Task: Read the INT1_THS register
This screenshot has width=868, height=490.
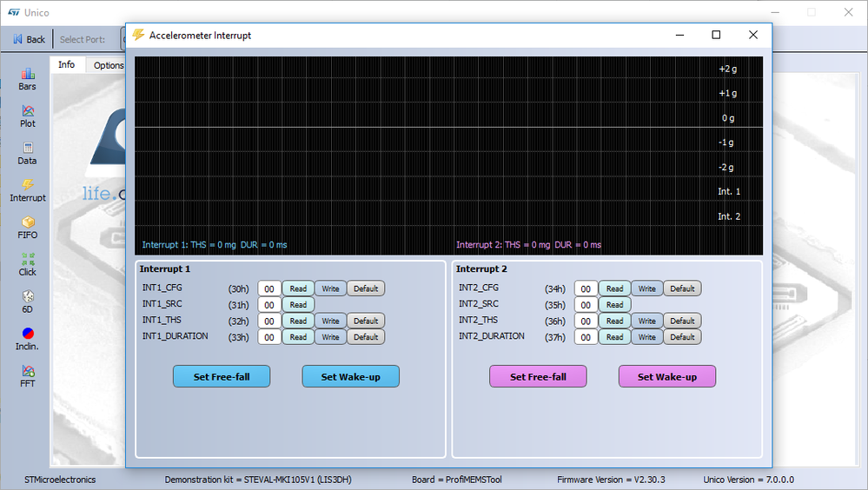Action: pos(298,321)
